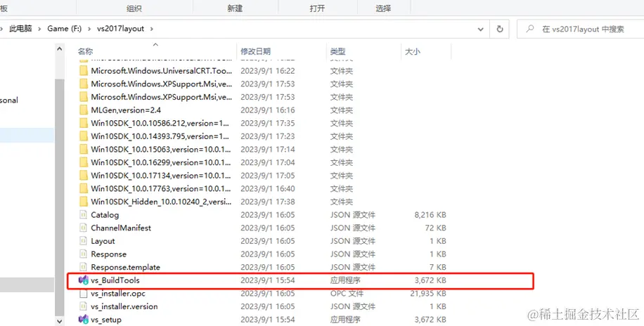Select the Layout file name

[x=103, y=241]
